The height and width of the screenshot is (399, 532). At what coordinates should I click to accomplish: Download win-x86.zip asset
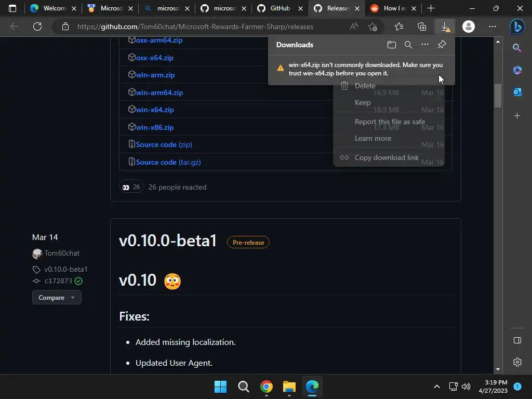(155, 128)
